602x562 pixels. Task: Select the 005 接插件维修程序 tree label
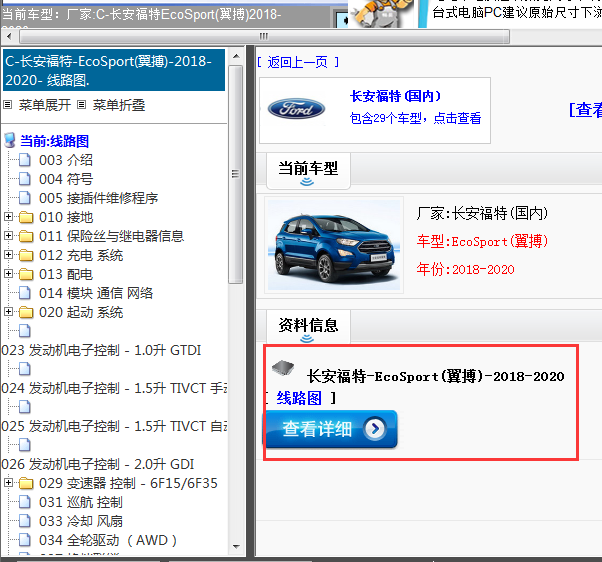tap(99, 198)
